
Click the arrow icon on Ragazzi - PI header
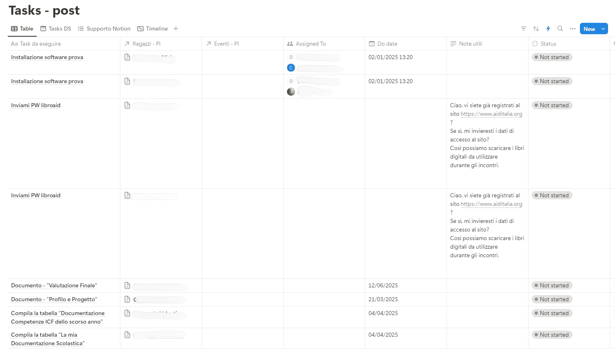pos(127,43)
